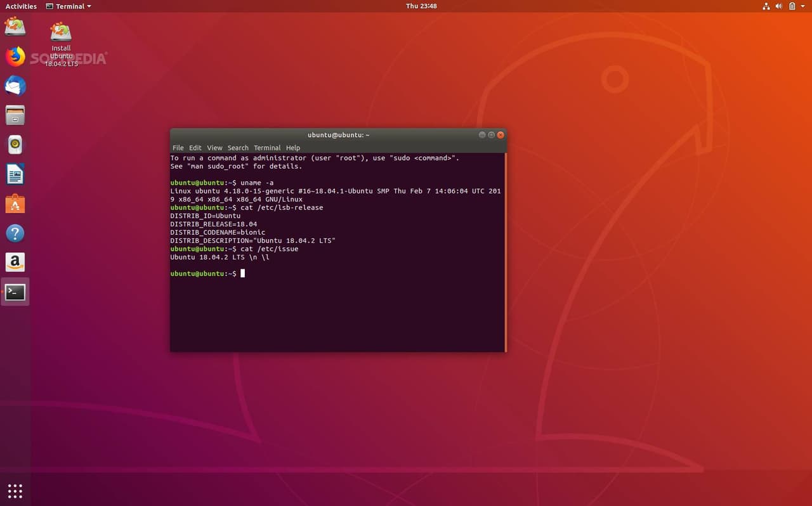Show the applications grid

tap(15, 491)
